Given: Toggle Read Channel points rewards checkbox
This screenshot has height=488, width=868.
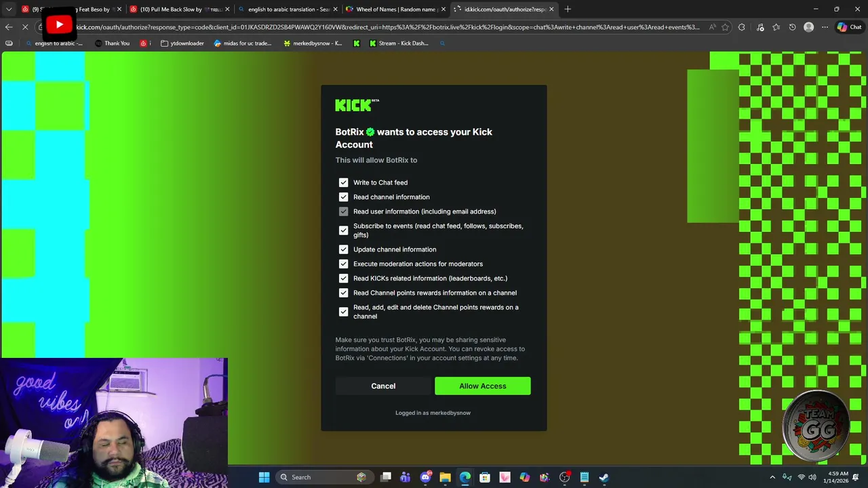Looking at the screenshot, I should point(343,293).
